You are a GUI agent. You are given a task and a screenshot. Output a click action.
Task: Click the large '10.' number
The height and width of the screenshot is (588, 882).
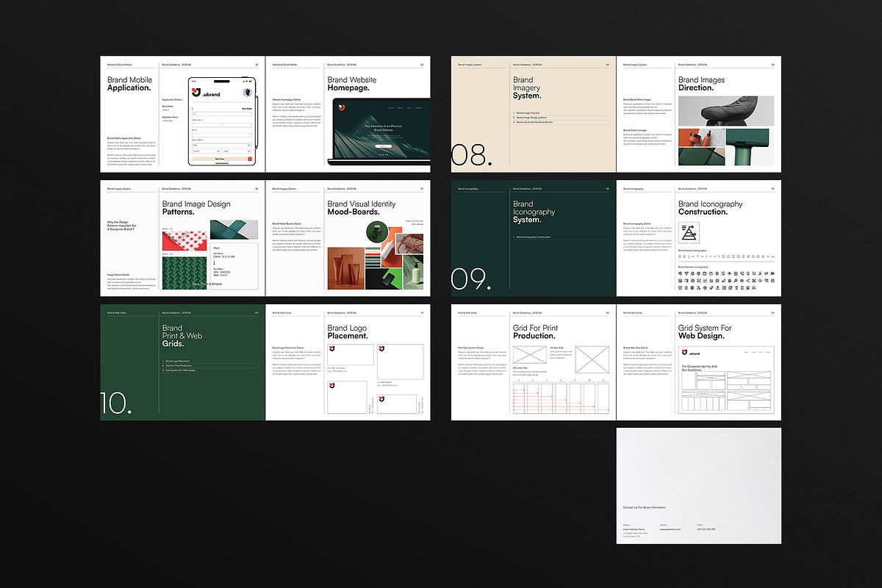(x=117, y=403)
